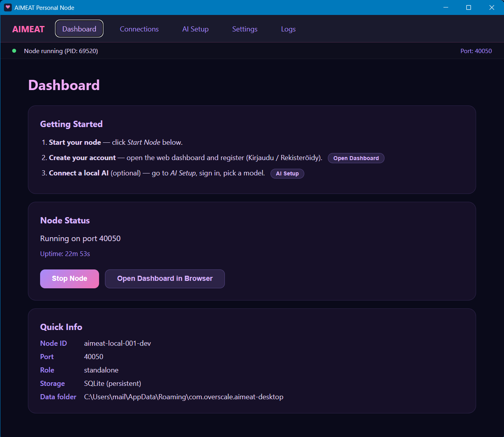
Task: Click the 'Connect a local AI' step text
Action: 79,173
